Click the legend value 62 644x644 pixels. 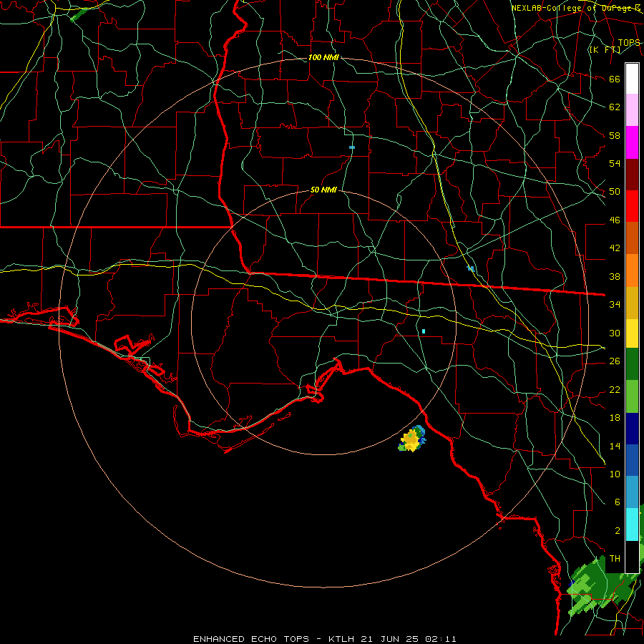tap(615, 107)
